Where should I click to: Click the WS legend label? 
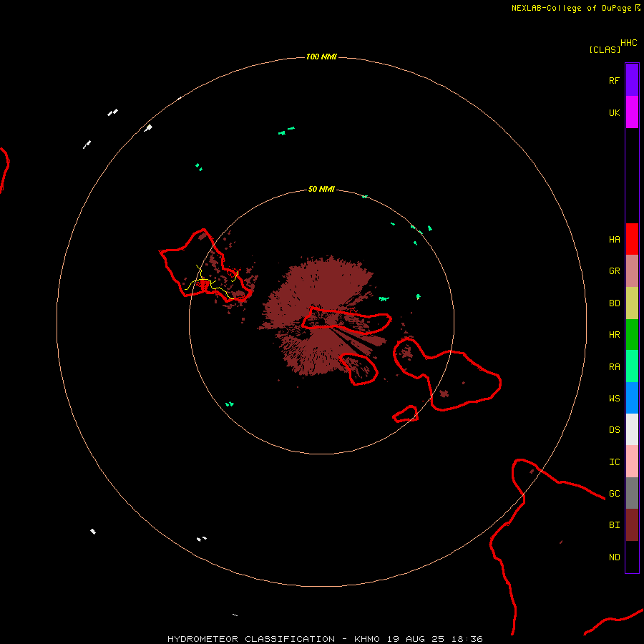tap(614, 398)
